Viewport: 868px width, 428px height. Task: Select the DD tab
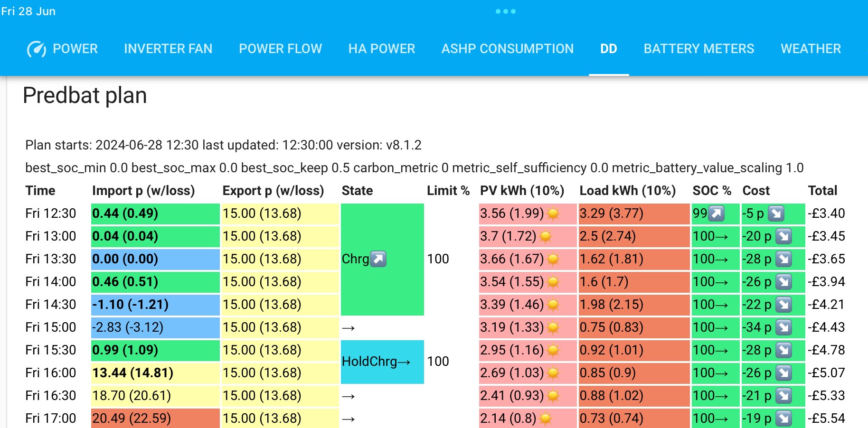(x=609, y=49)
